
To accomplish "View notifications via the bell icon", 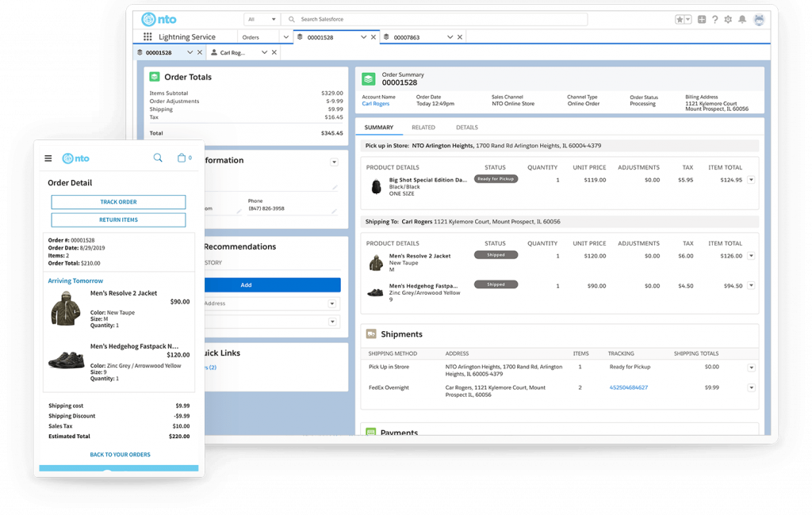I will [742, 19].
